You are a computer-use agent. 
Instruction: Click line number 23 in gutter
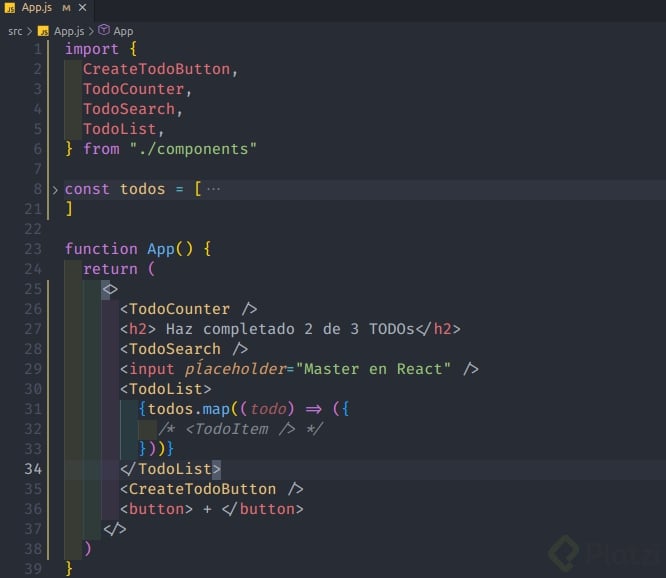click(33, 249)
